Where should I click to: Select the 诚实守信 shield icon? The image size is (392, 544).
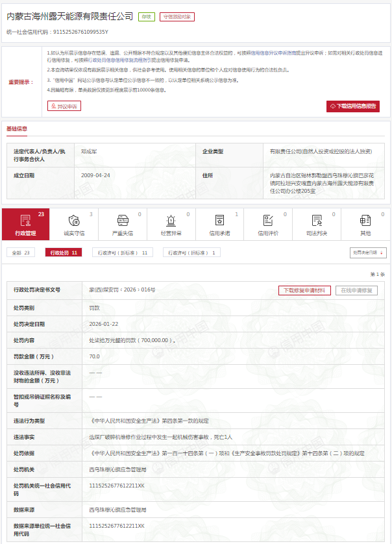click(74, 221)
